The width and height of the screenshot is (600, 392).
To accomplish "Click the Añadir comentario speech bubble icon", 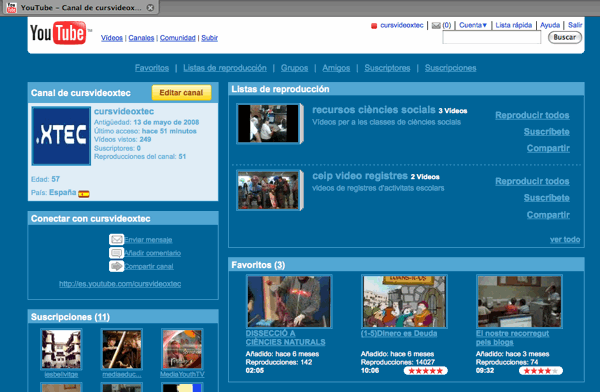I will pyautogui.click(x=116, y=253).
